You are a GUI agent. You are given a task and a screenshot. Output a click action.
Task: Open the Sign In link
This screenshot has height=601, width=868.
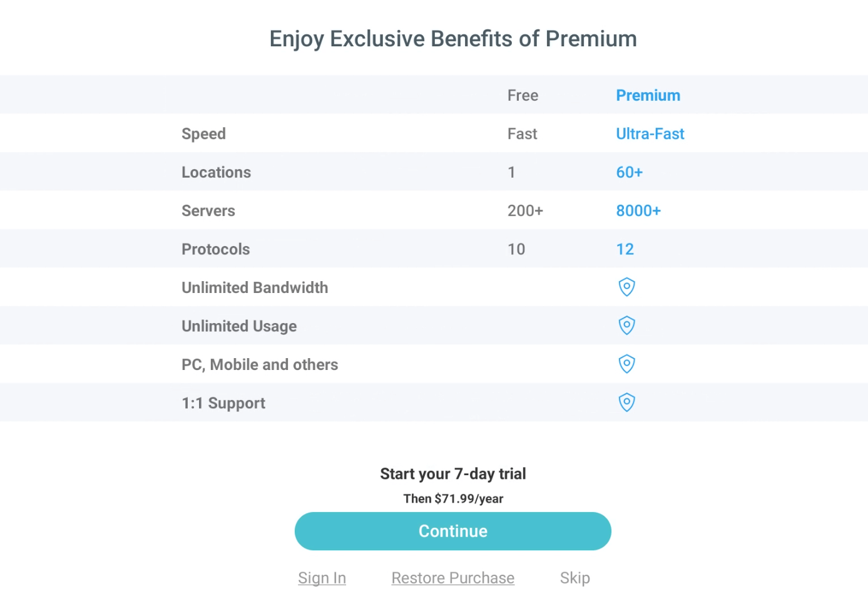[322, 578]
